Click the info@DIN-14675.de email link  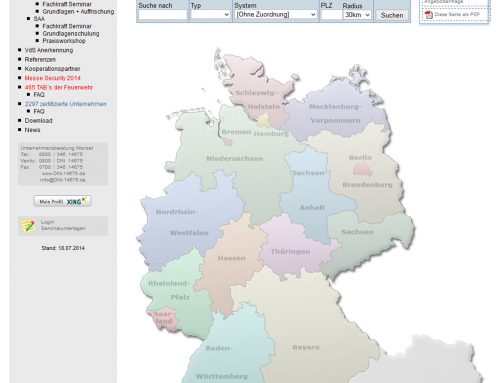click(x=63, y=180)
